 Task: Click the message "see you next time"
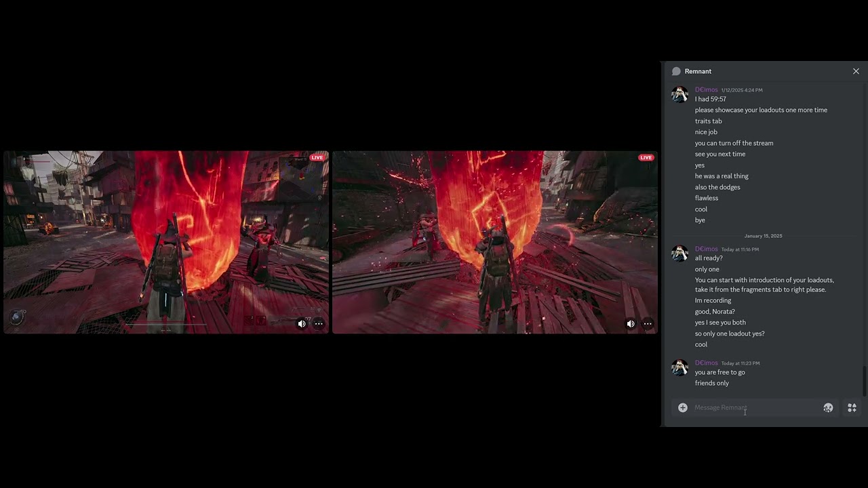[x=720, y=154]
